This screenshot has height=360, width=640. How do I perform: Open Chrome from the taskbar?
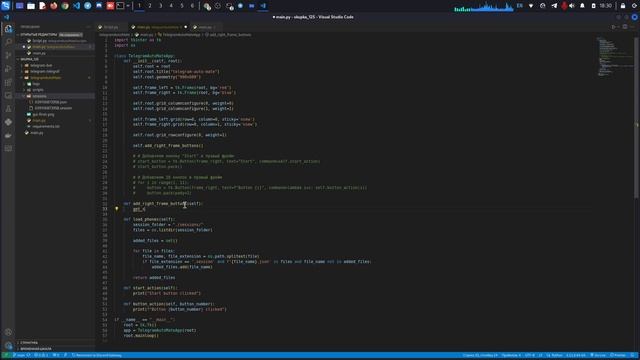tap(65, 6)
